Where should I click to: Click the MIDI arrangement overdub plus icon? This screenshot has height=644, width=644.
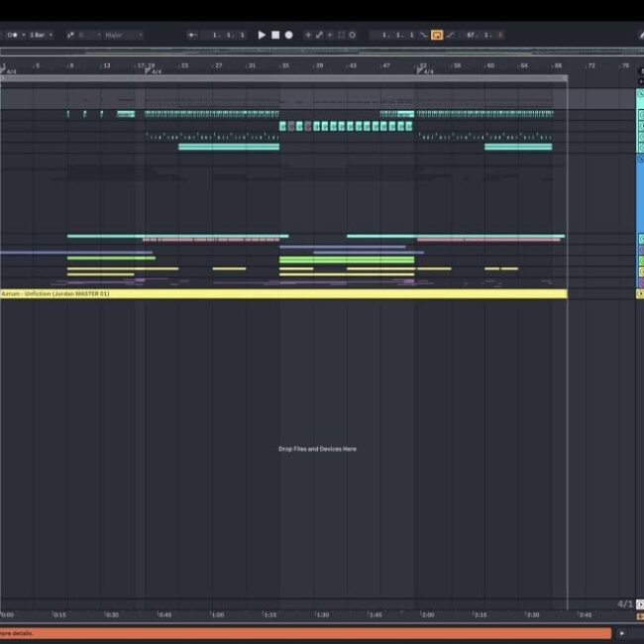pyautogui.click(x=308, y=35)
